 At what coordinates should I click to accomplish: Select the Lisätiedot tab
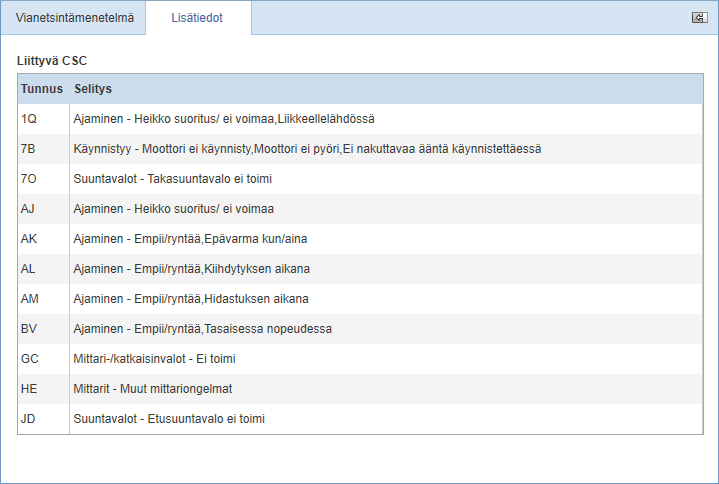tap(197, 18)
